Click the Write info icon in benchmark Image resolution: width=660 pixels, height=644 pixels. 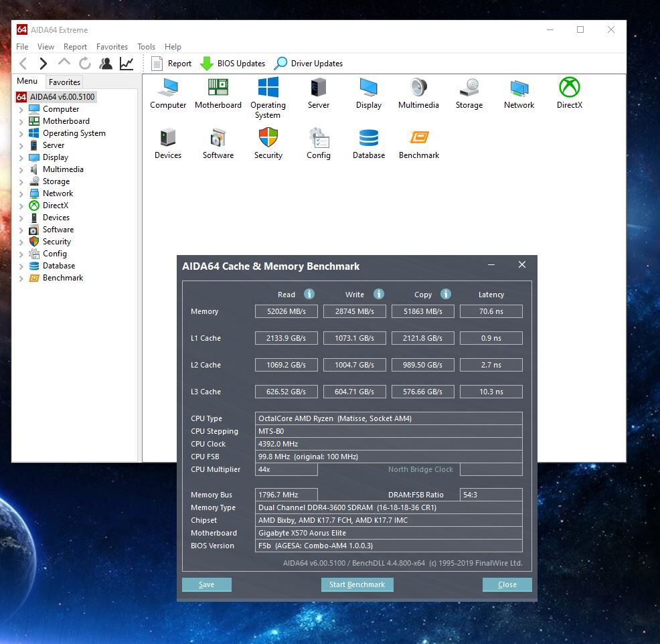pos(379,294)
